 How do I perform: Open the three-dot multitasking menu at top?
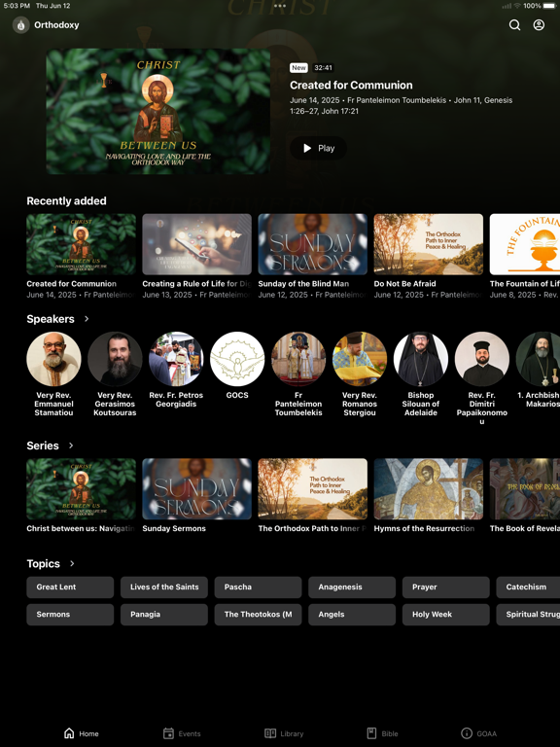(280, 6)
